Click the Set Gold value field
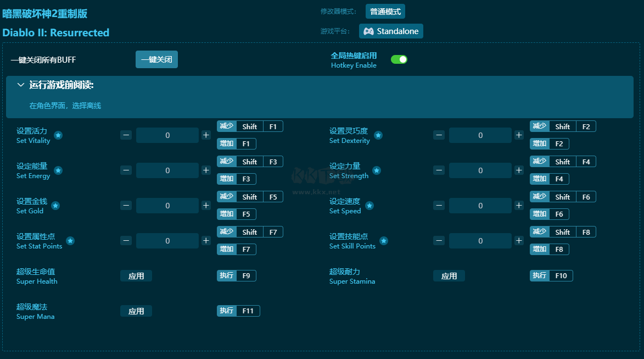 pos(167,206)
